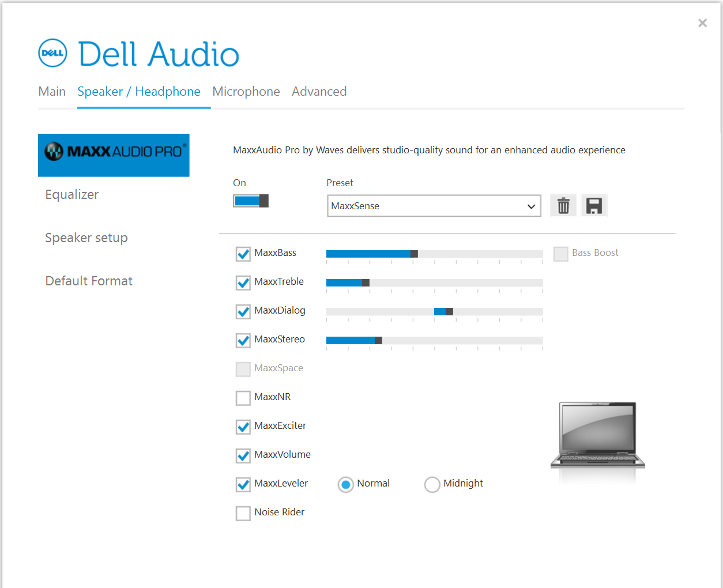Uncheck the MaxxBass checkbox
Viewport: 723px width, 588px height.
243,254
